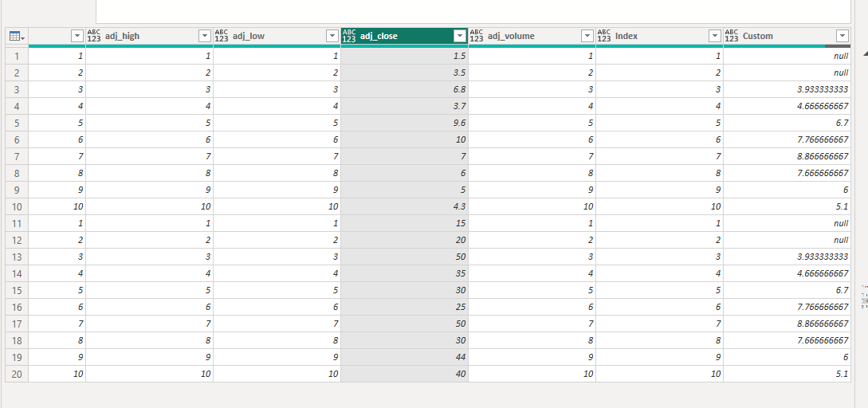Click adj_close cell with value 1.5
Image resolution: width=868 pixels, height=408 pixels.
coord(405,56)
